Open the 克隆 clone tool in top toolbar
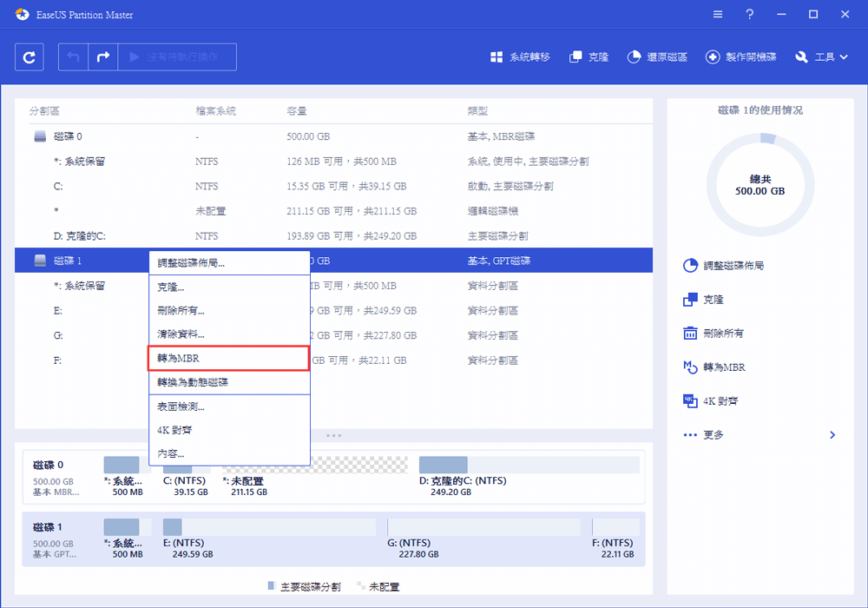This screenshot has height=608, width=868. pos(589,57)
